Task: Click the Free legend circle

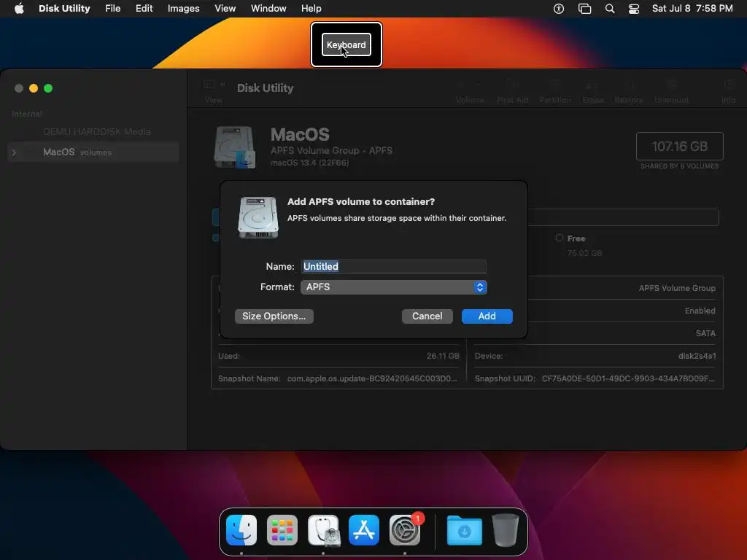Action: [560, 238]
